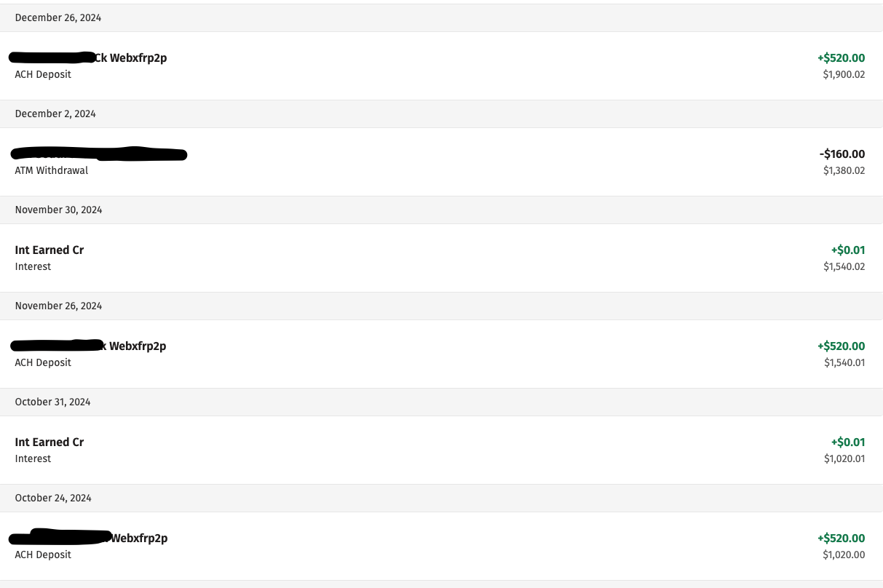Click the ATM Withdrawal type label
This screenshot has height=588, width=883.
pos(52,170)
